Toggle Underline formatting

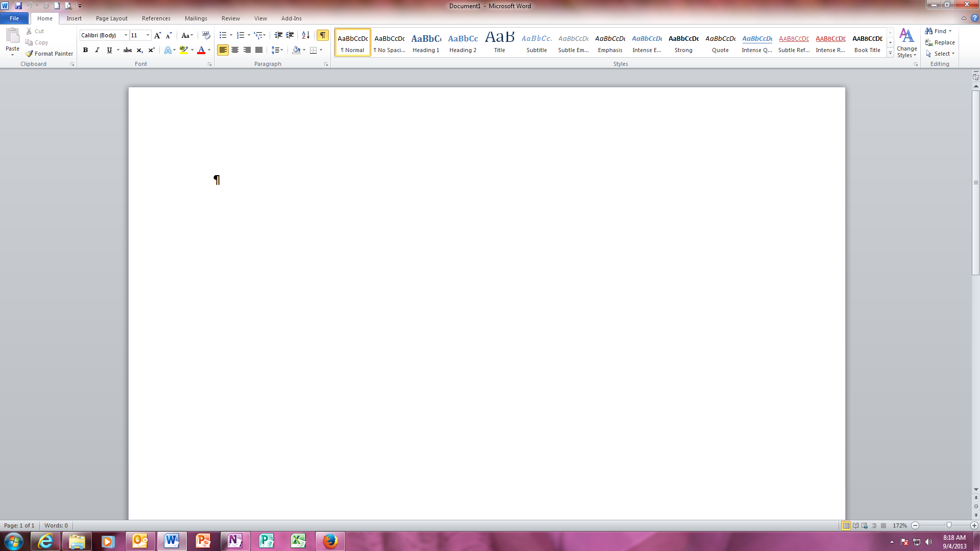tap(109, 50)
